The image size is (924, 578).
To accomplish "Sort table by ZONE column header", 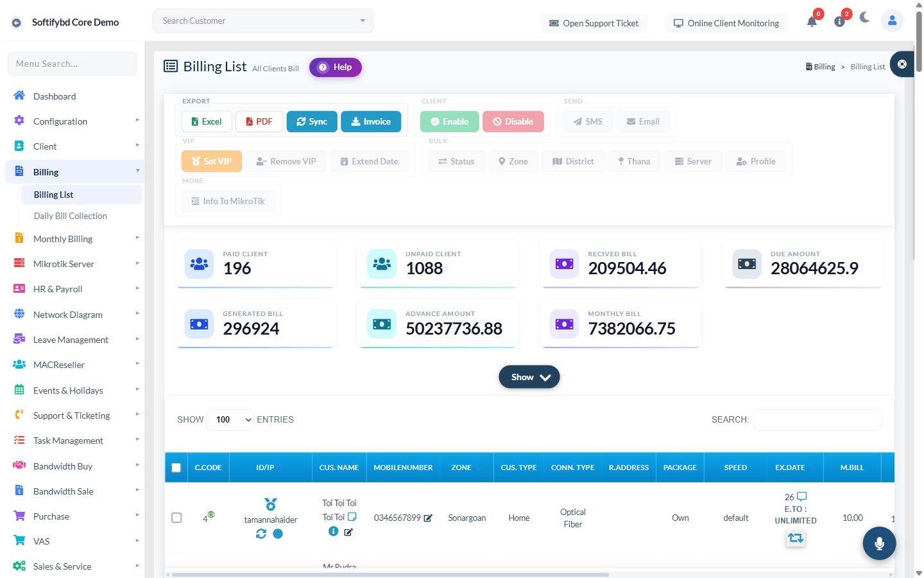I will (x=466, y=468).
